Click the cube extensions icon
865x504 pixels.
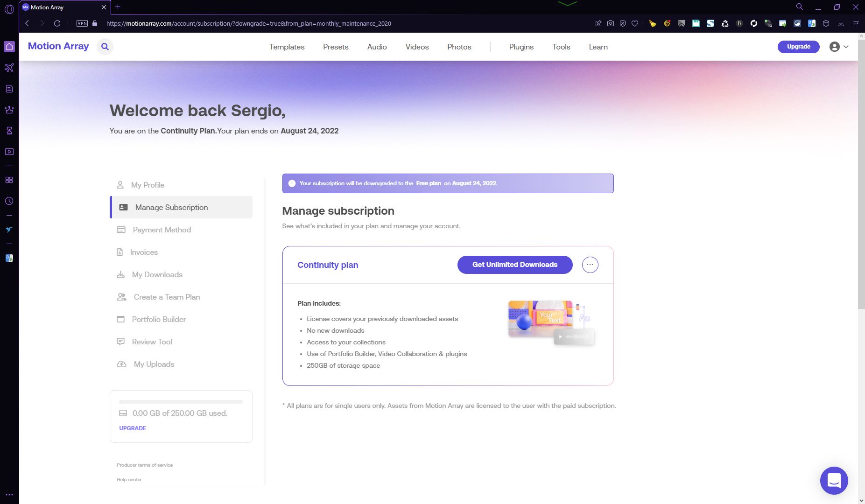coord(826,23)
